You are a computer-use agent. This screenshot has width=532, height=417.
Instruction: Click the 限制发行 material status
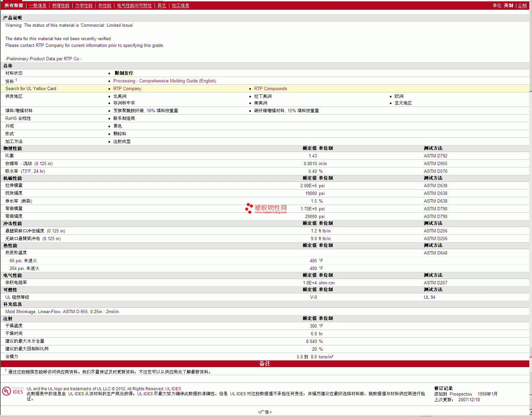(124, 73)
